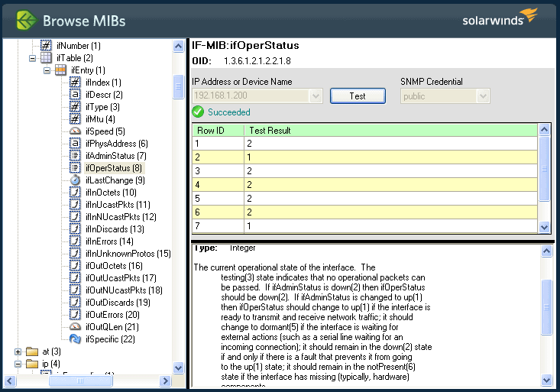Click MIB tree horizontal scroll left arrow
Viewport: 560px width, 392px height.
[x=10, y=381]
